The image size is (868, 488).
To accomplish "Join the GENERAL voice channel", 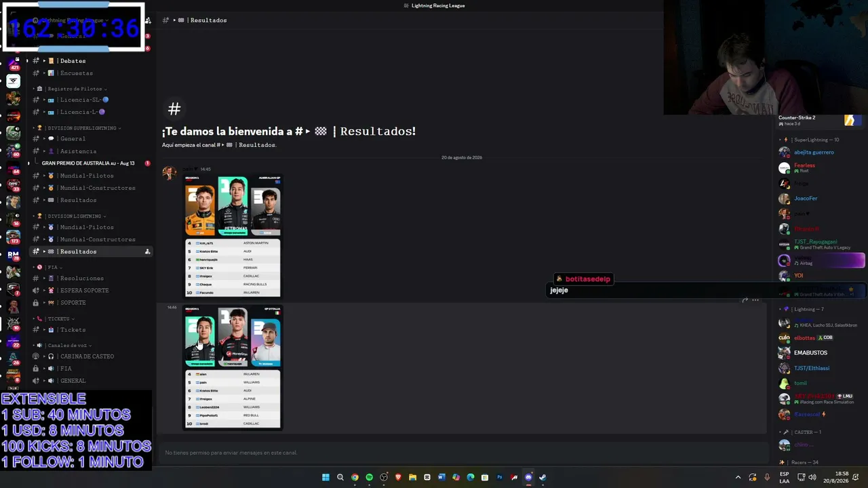I will 90,381.
